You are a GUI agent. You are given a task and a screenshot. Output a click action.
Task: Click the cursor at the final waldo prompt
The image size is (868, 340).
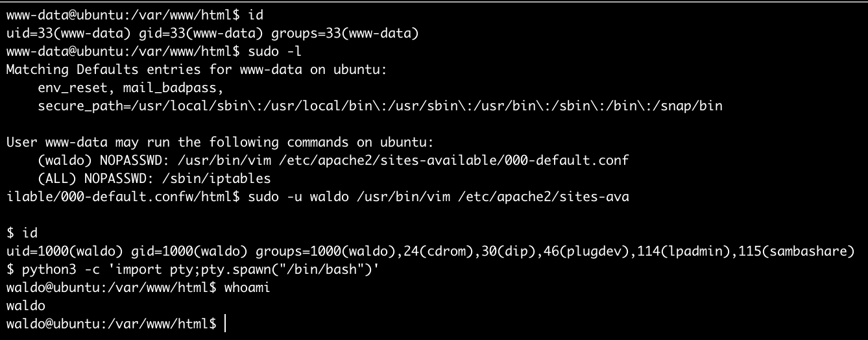click(x=225, y=323)
